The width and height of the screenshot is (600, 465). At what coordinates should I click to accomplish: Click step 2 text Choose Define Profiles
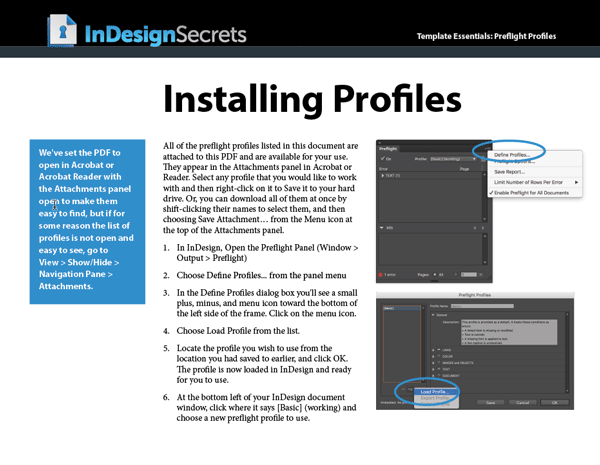(x=261, y=276)
